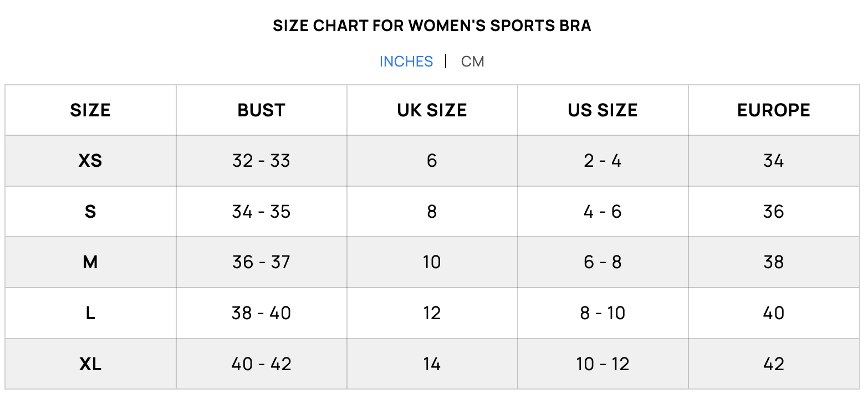Select the L size row label
This screenshot has width=868, height=399.
click(x=90, y=313)
